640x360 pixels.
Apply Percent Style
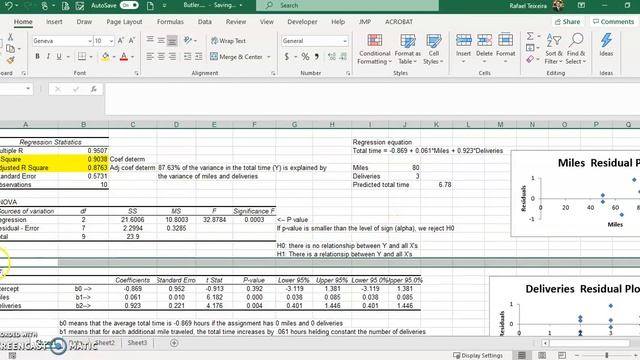(305, 57)
